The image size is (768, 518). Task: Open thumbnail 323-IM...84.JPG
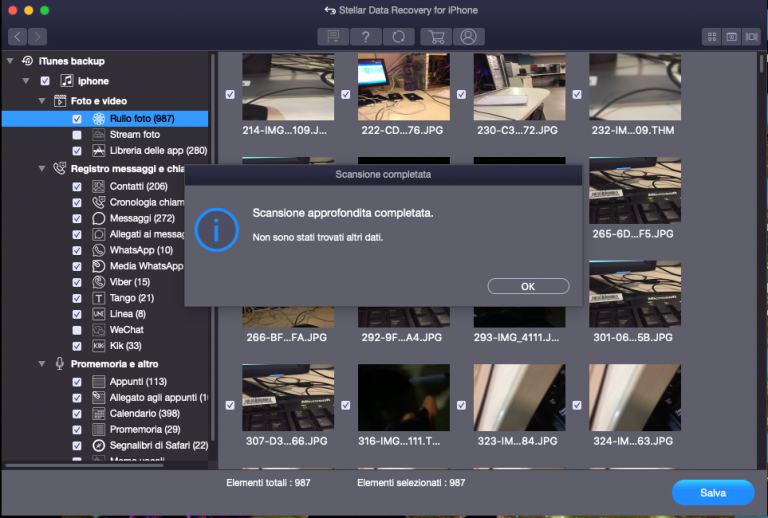[519, 397]
